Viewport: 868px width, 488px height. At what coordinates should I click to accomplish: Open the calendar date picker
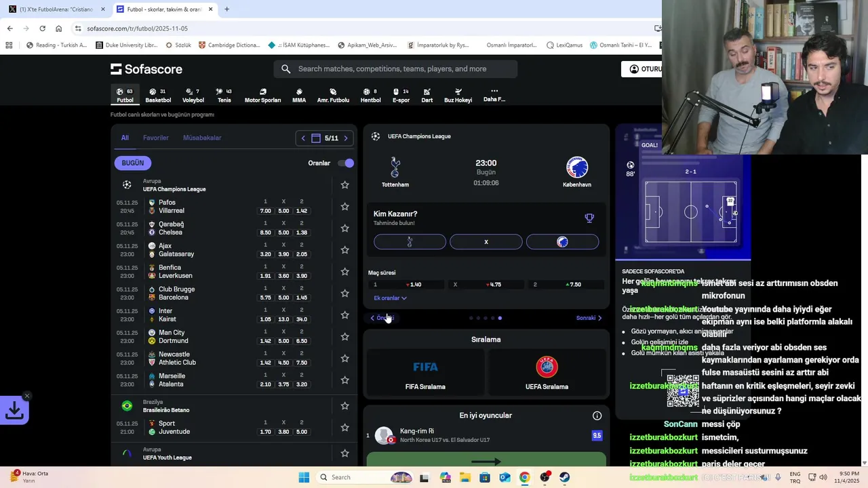pos(315,138)
